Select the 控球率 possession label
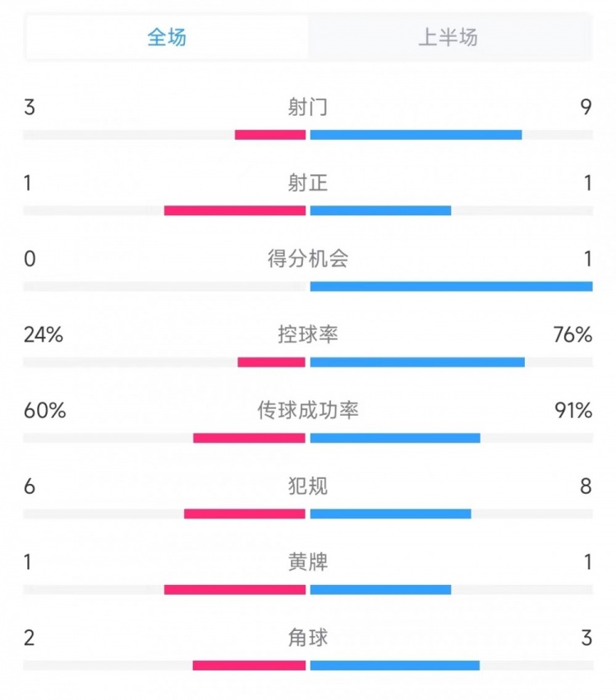616x700 pixels. (308, 334)
